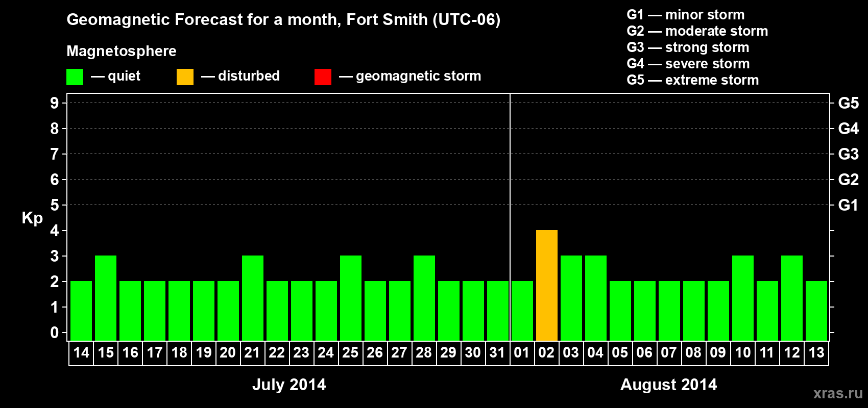Click the G1 right axis label

[x=848, y=205]
